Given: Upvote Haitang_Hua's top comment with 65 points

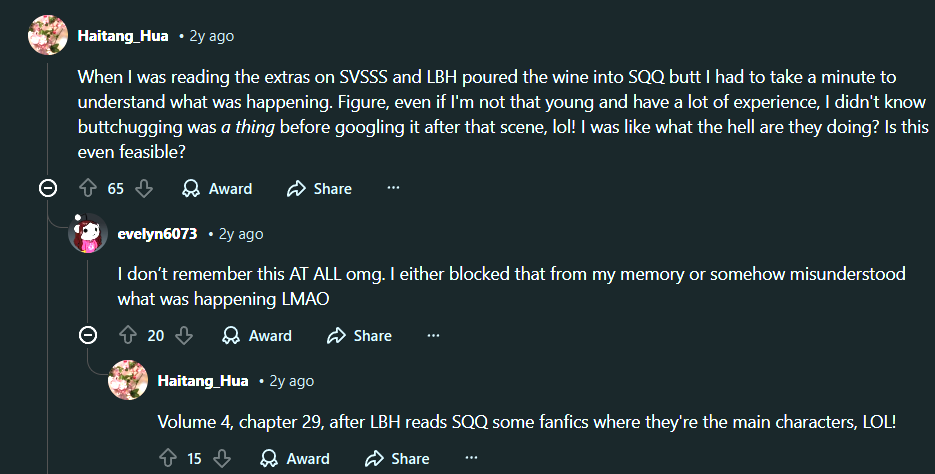Looking at the screenshot, I should (x=88, y=188).
